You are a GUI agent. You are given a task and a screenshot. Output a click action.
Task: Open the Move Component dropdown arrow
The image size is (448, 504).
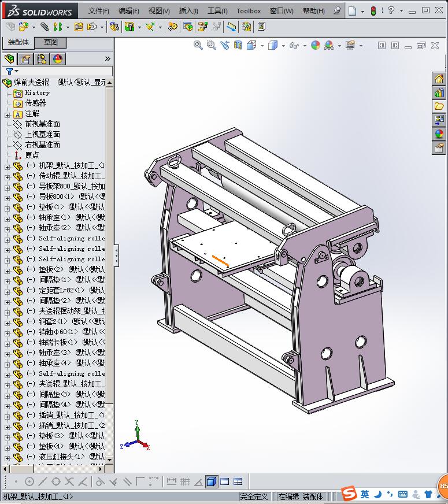(102, 28)
